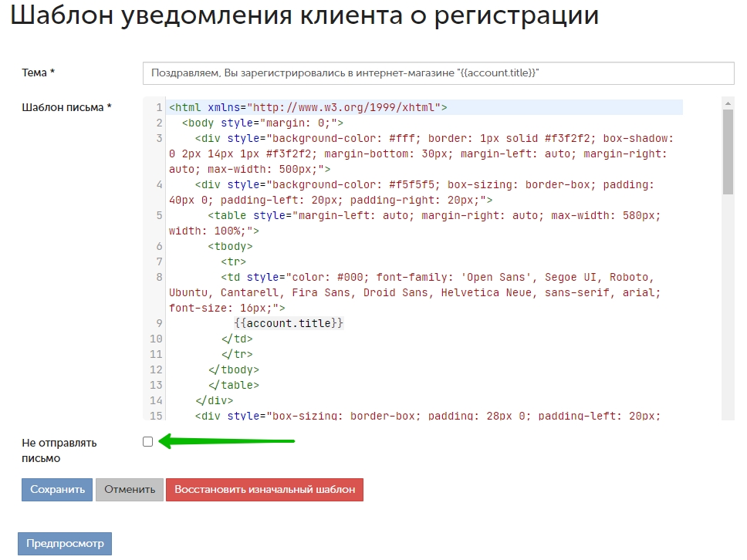747x560 pixels.
Task: Click the 'Тема *' field label
Action: 38,73
